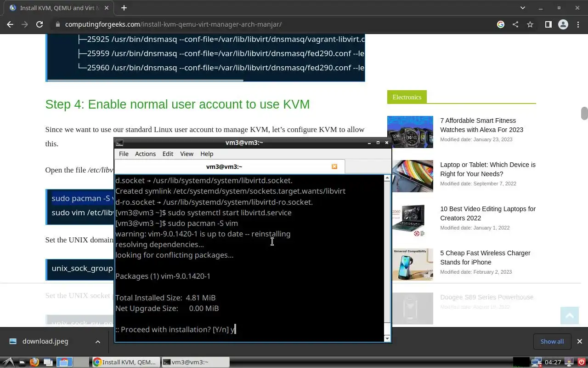Open the terminal File menu
The image size is (588, 368).
click(124, 154)
